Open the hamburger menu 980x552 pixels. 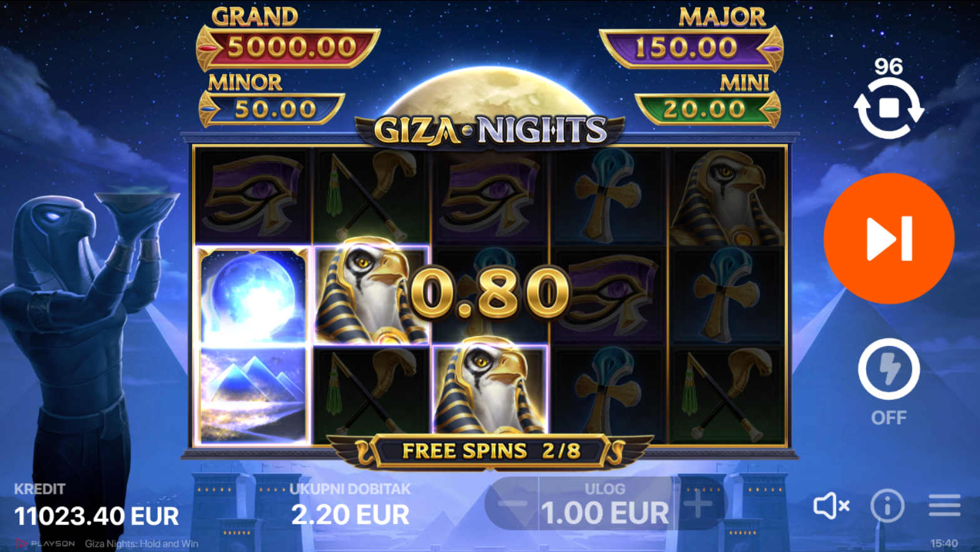pos(944,505)
